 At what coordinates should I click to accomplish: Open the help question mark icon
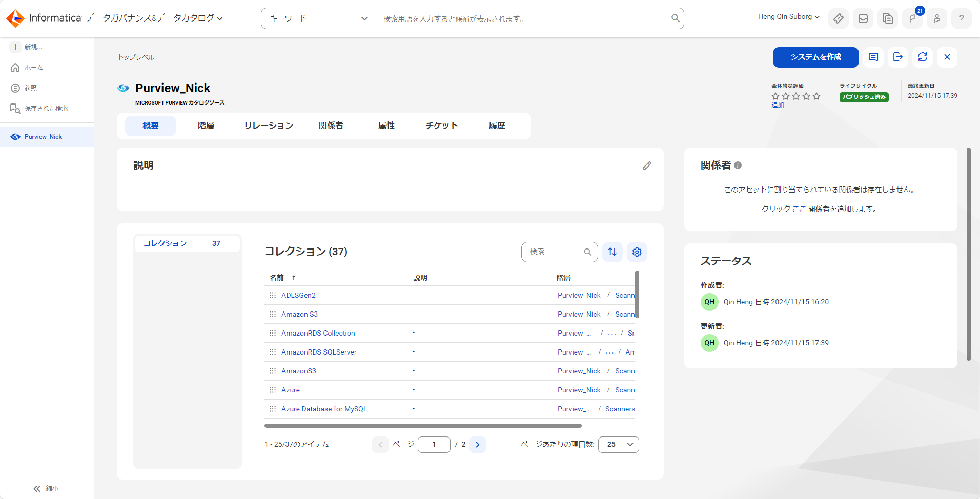(962, 18)
